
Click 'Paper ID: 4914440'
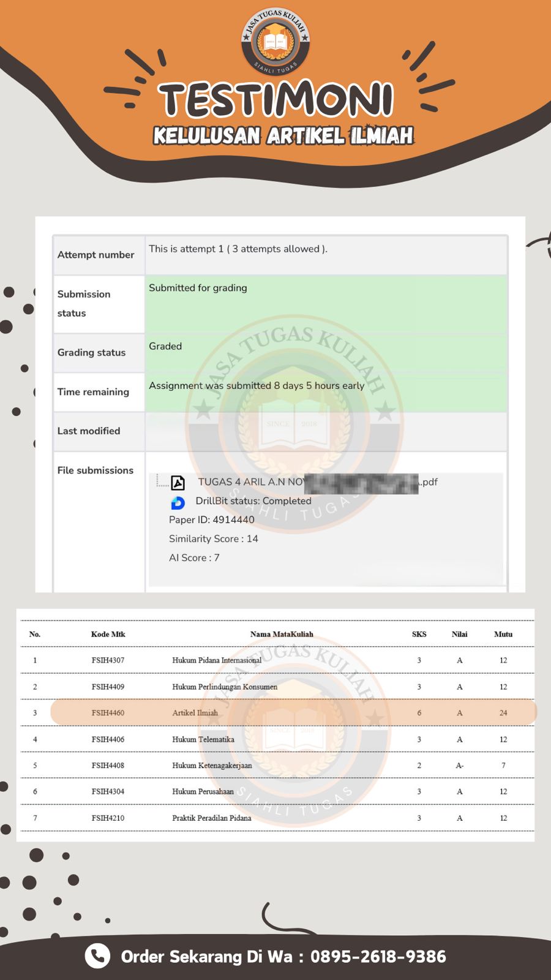point(212,520)
